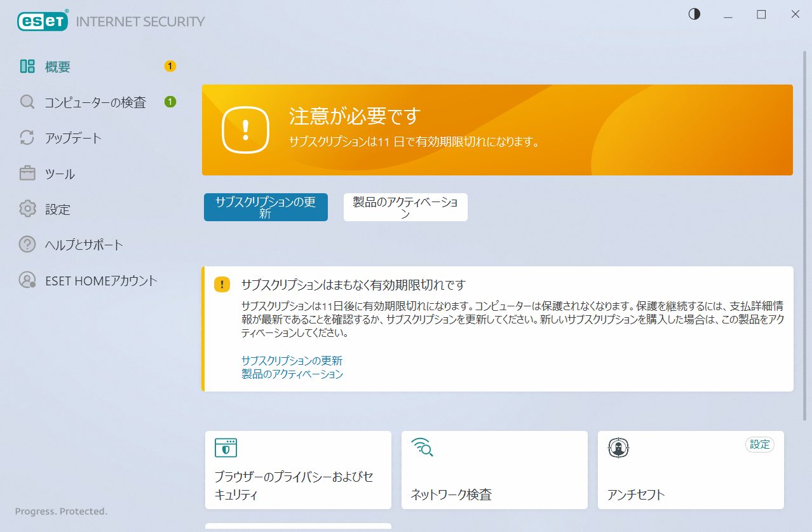Open the ブラウザーのプライバシーおよびセキュリティ card
Viewport: 812px width, 532px height.
(298, 470)
